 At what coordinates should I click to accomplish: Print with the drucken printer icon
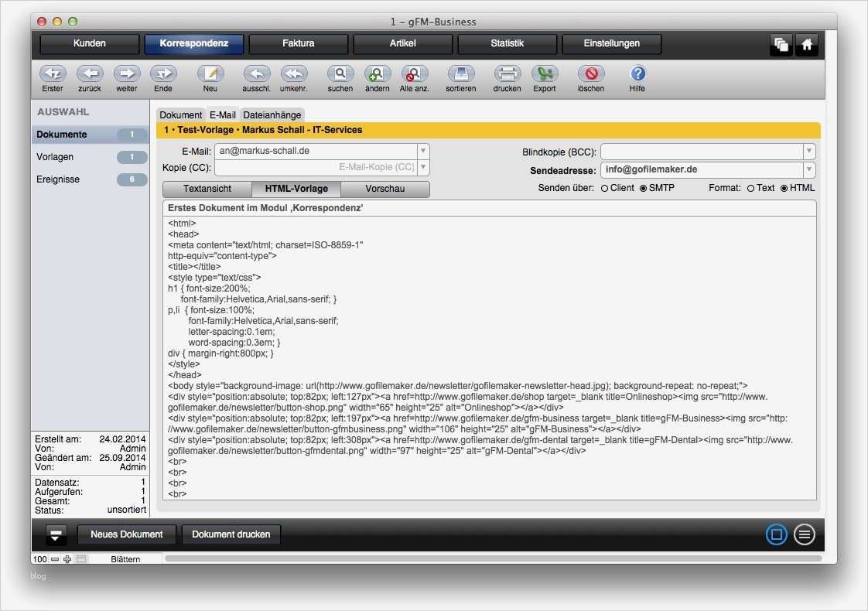pyautogui.click(x=507, y=73)
